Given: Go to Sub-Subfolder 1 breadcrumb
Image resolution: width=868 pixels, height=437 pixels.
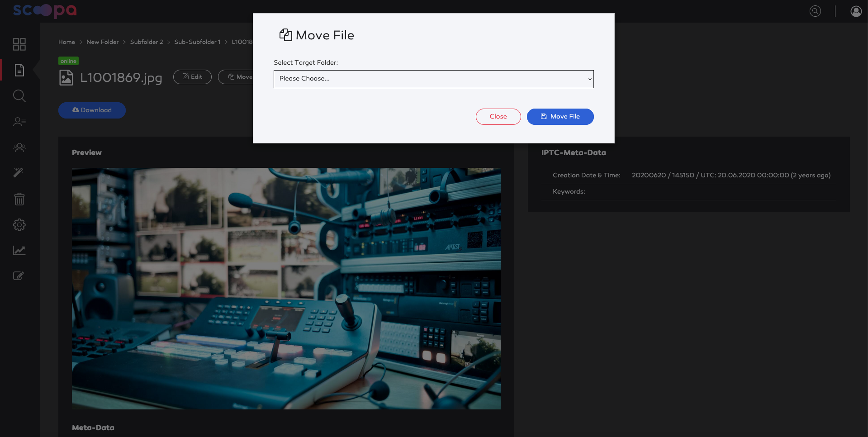Looking at the screenshot, I should tap(198, 42).
